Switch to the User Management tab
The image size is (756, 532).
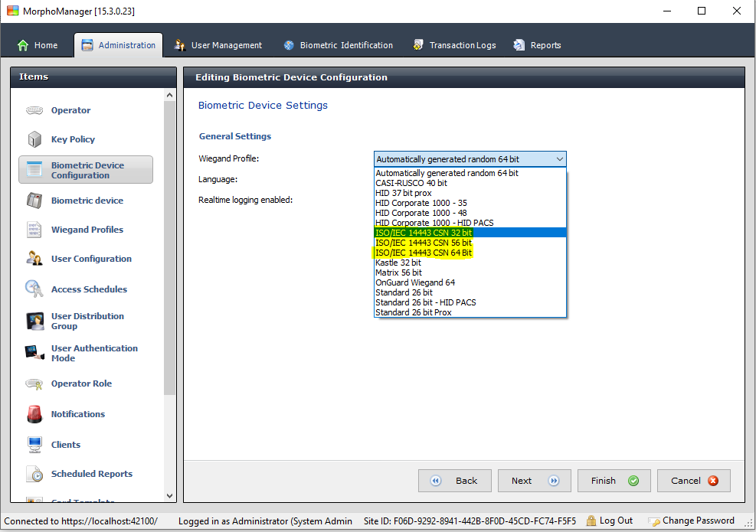(218, 44)
